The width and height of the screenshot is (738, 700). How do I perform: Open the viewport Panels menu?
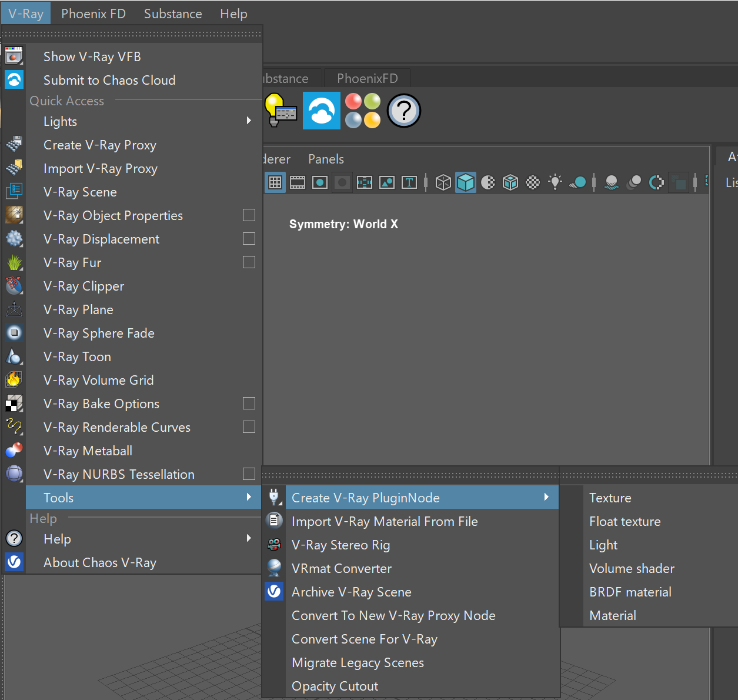click(326, 159)
